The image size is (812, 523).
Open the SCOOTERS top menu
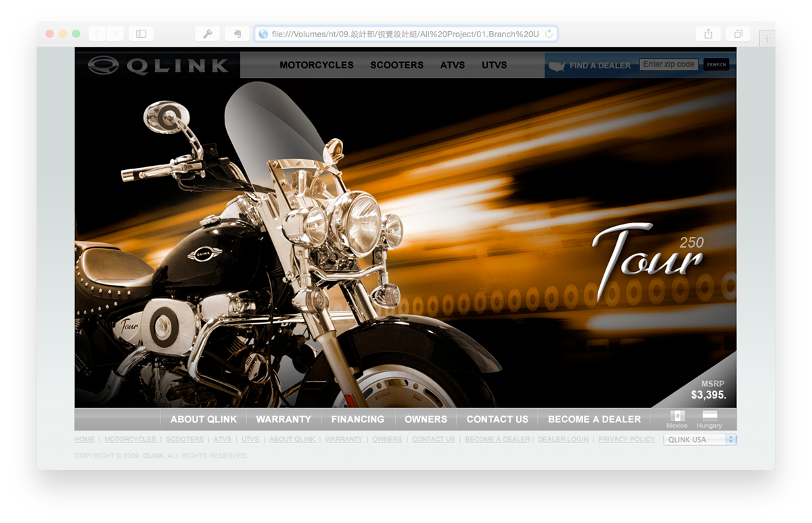point(397,65)
